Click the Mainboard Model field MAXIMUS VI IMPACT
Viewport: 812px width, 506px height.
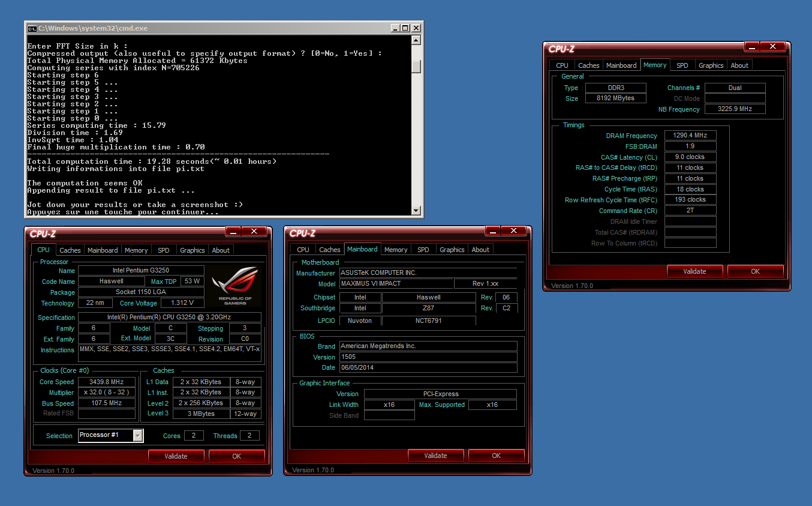coord(396,283)
